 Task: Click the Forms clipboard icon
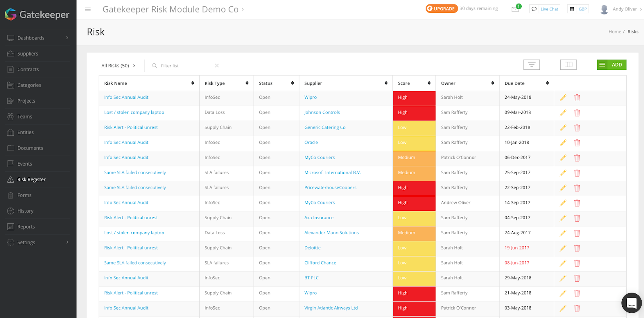(10, 195)
